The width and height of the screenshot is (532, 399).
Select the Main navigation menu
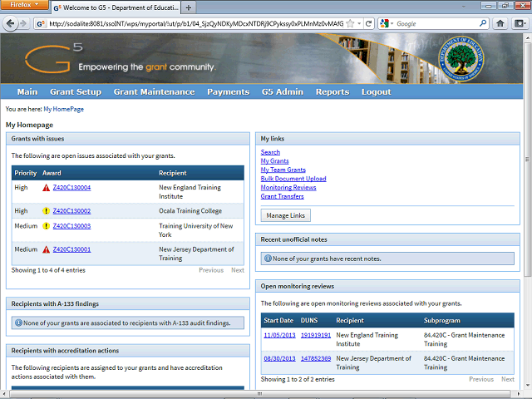click(x=27, y=92)
